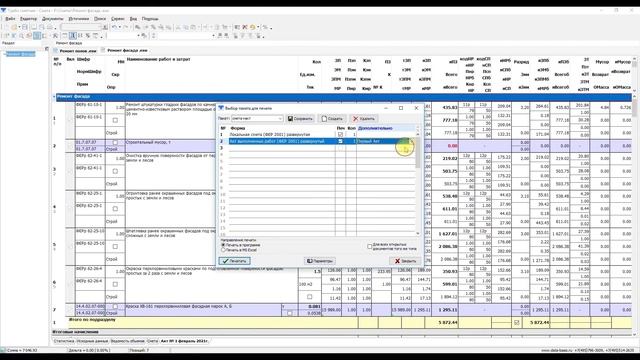
Task: Open the Документы menu
Action: (x=53, y=19)
